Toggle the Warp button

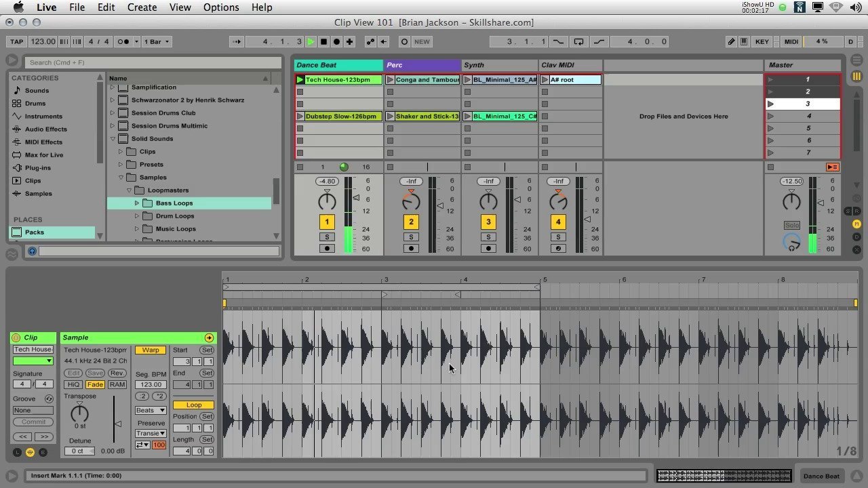pos(151,350)
